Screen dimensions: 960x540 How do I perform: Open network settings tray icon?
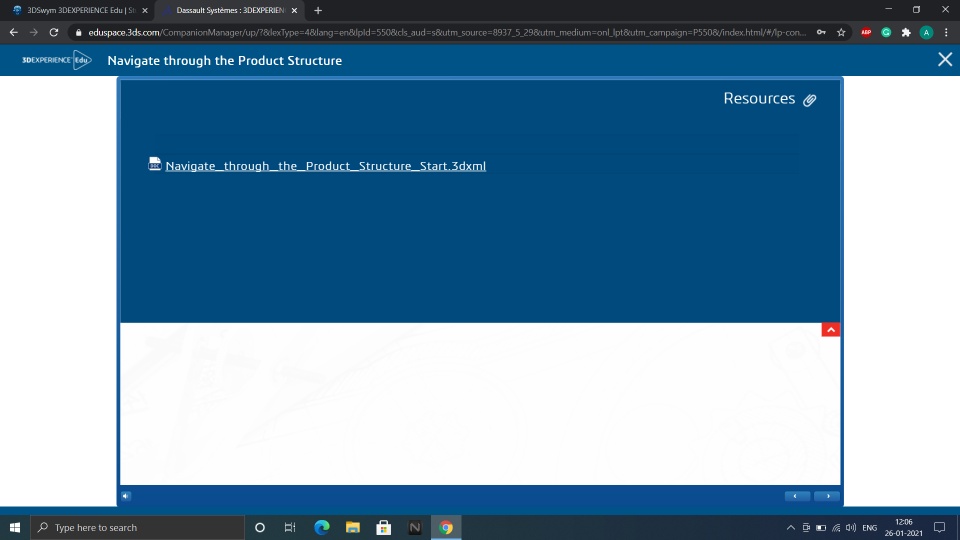click(836, 527)
